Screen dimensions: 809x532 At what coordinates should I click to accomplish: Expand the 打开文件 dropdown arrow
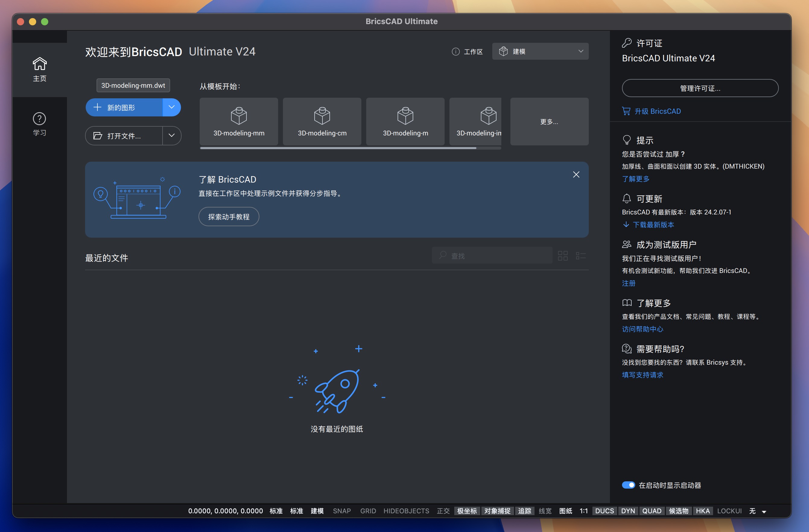click(172, 136)
